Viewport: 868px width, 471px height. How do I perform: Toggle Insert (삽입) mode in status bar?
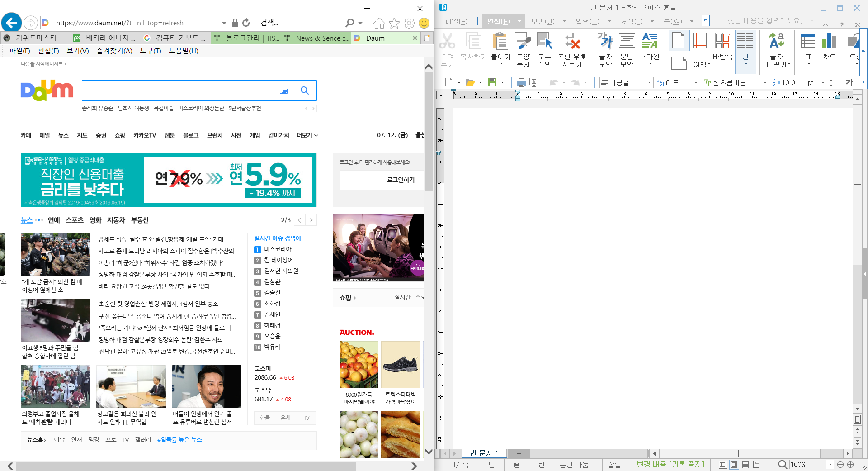(614, 465)
